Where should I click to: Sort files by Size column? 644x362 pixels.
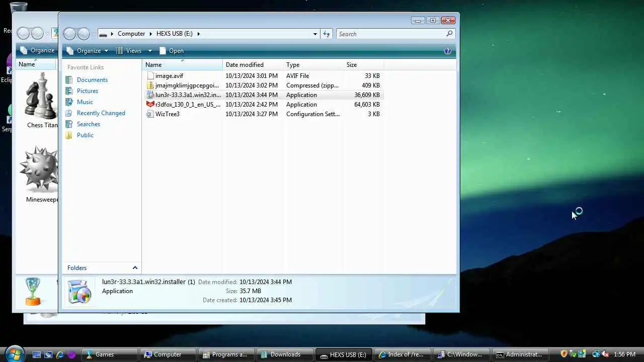[x=363, y=65]
